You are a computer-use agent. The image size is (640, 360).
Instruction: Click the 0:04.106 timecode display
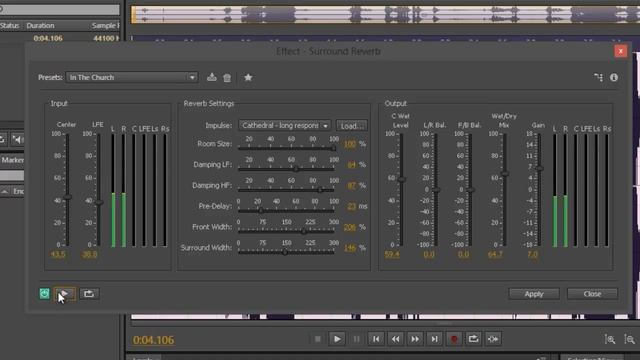(153, 340)
